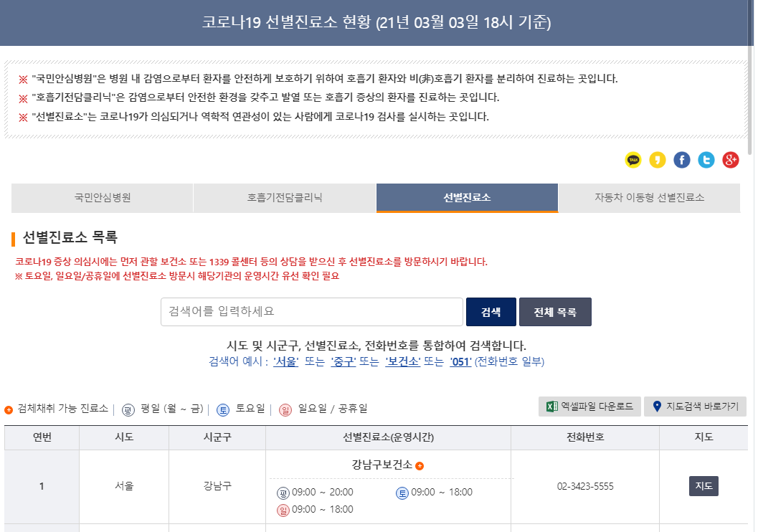Open 지도 button for 강남구보건소

point(704,486)
